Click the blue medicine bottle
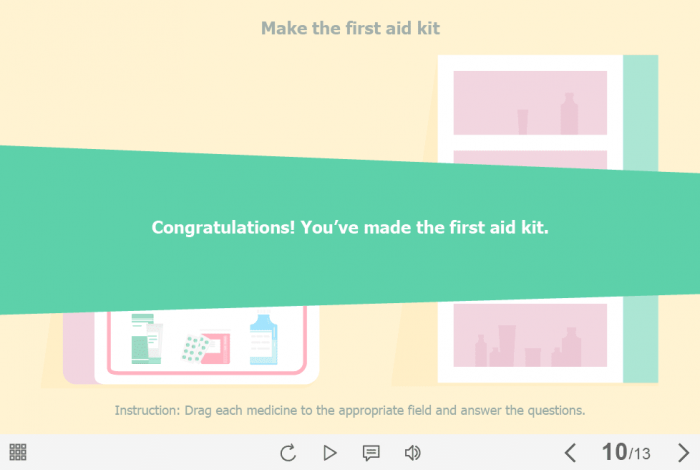This screenshot has height=470, width=700. (263, 340)
